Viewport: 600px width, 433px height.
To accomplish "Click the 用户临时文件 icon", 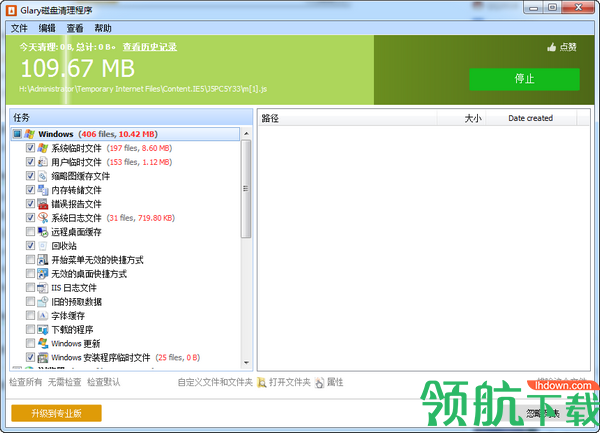I will click(x=42, y=162).
